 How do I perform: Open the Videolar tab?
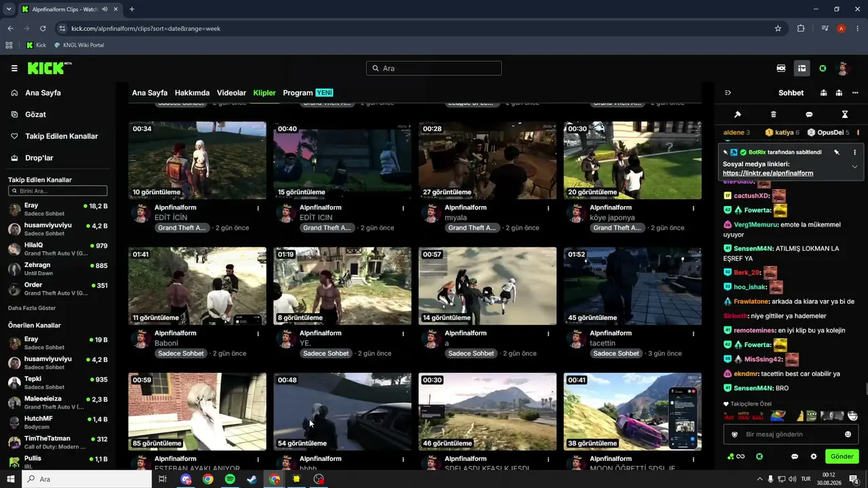pyautogui.click(x=231, y=93)
